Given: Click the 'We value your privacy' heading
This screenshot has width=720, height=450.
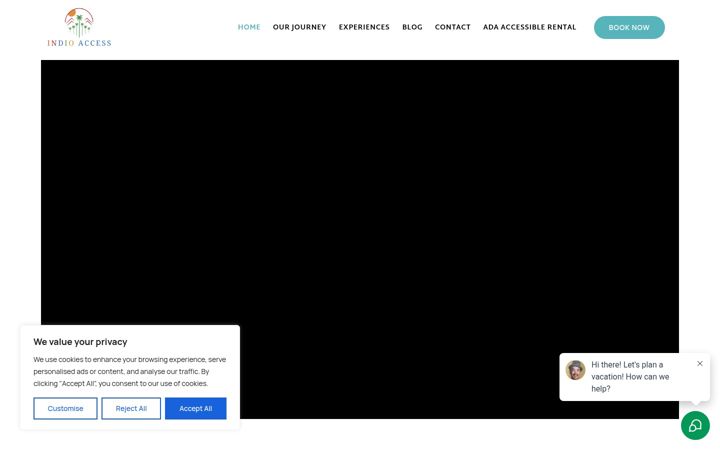Looking at the screenshot, I should pos(80,342).
